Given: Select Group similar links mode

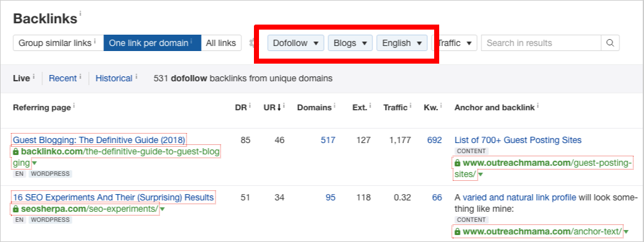Looking at the screenshot, I should (58, 43).
